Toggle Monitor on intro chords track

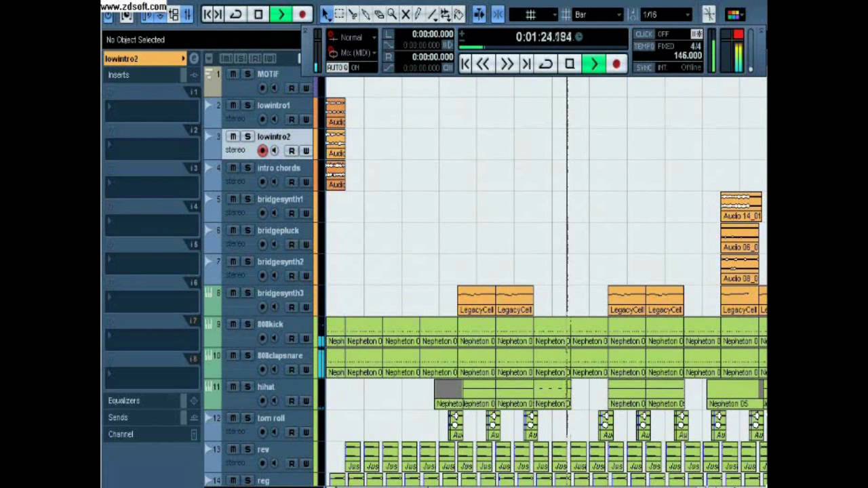(275, 182)
